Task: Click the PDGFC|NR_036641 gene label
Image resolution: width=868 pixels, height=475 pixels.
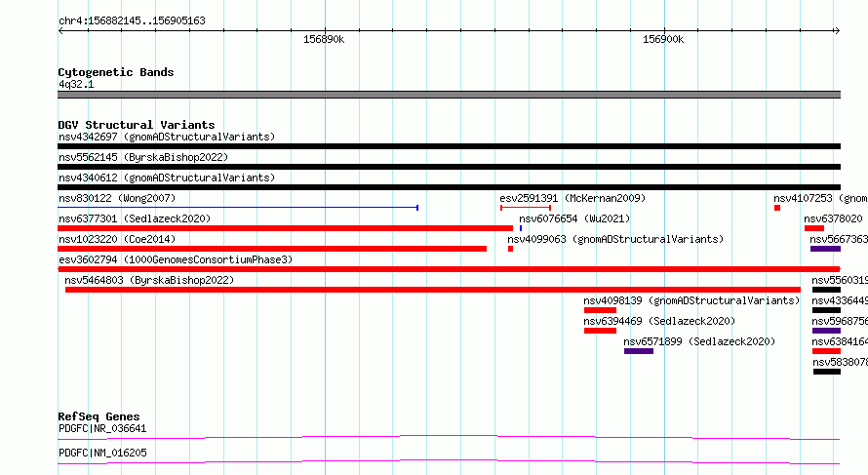Action: pos(102,428)
